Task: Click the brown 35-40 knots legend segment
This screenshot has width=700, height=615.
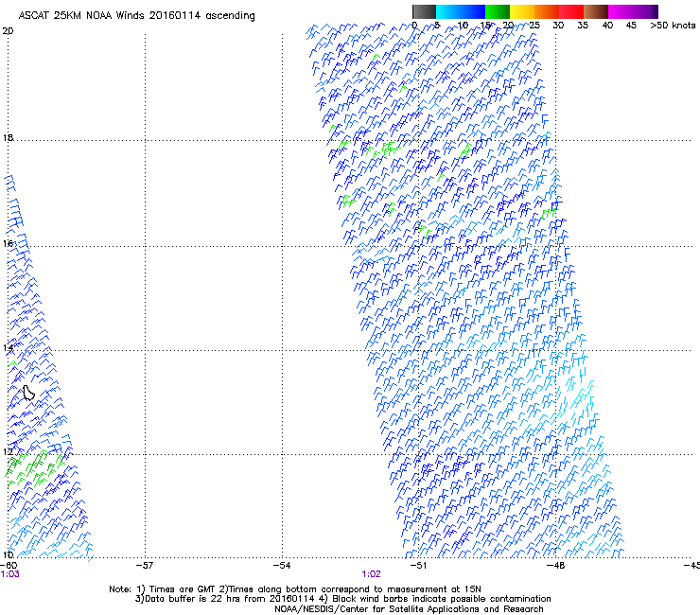Action: pos(596,11)
